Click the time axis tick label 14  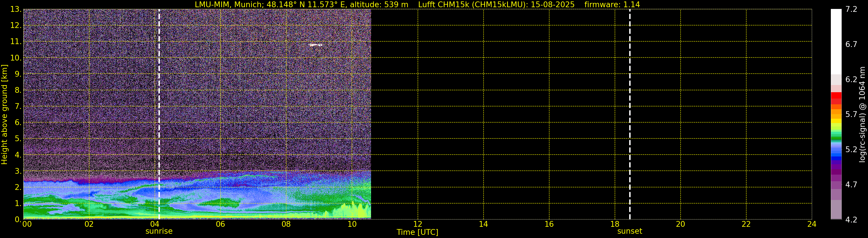click(483, 224)
